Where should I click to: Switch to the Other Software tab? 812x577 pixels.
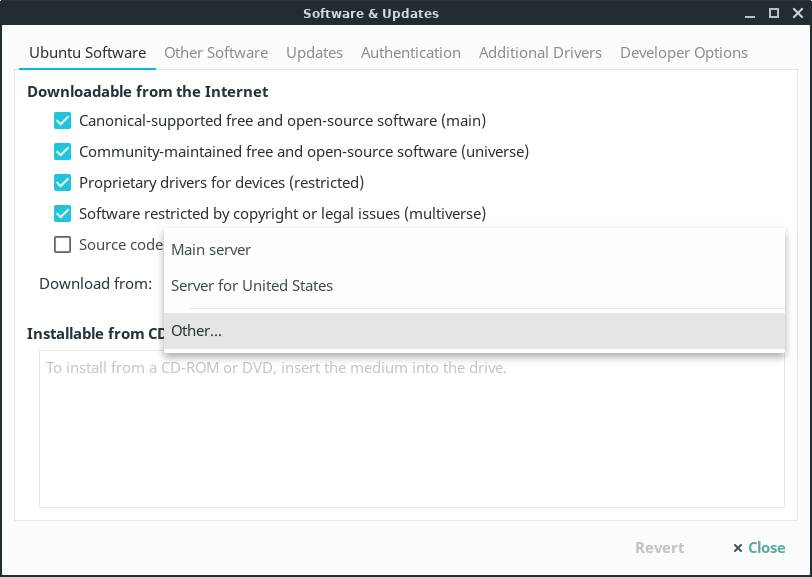[216, 53]
